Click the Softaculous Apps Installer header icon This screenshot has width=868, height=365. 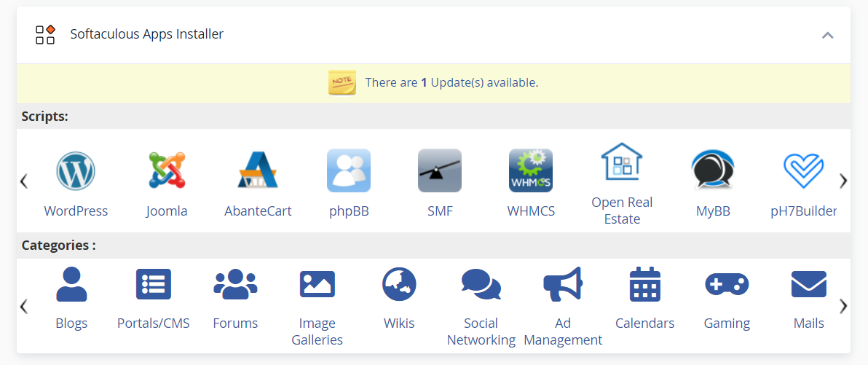[x=45, y=34]
